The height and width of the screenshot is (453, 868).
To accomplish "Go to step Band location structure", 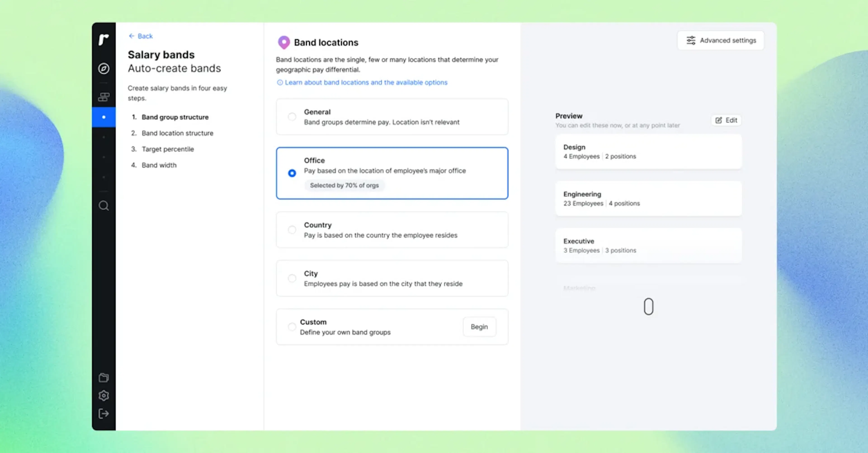I will pos(177,133).
